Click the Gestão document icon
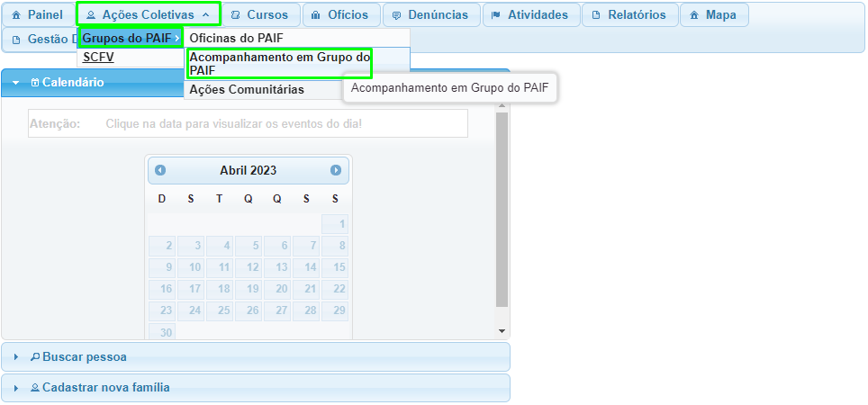This screenshot has width=868, height=405. (x=15, y=40)
